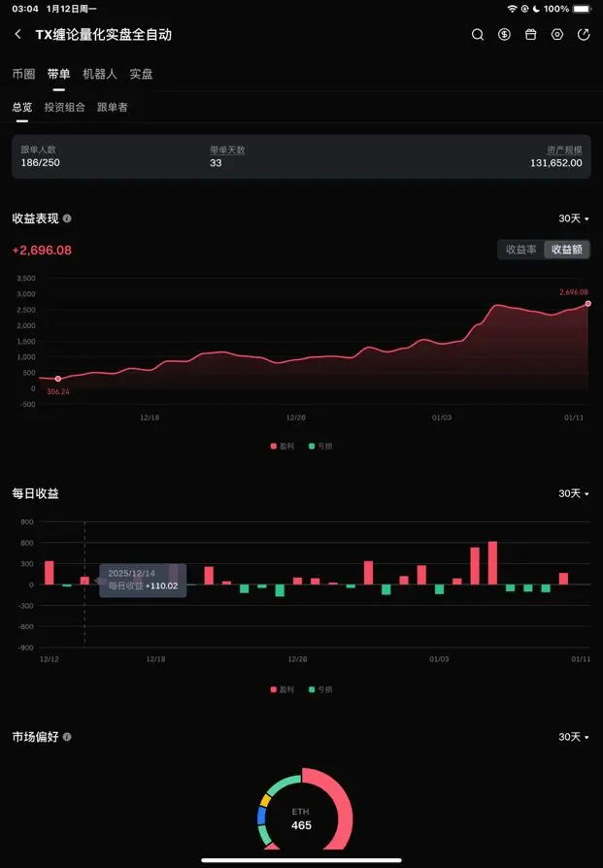The height and width of the screenshot is (868, 603).
Task: Select the 带单 tab
Action: (x=58, y=74)
